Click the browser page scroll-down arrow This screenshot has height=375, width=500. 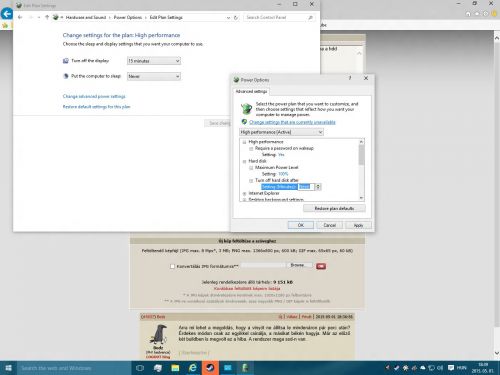(497, 353)
